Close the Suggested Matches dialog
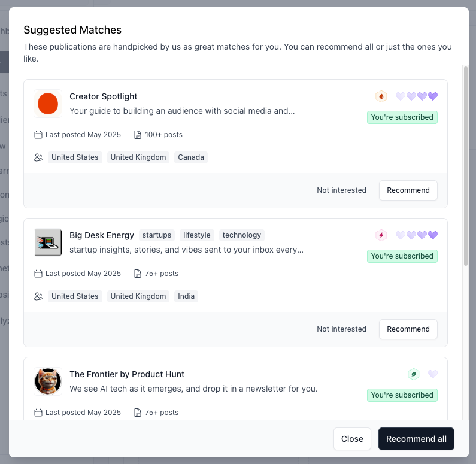The height and width of the screenshot is (464, 476). tap(352, 439)
